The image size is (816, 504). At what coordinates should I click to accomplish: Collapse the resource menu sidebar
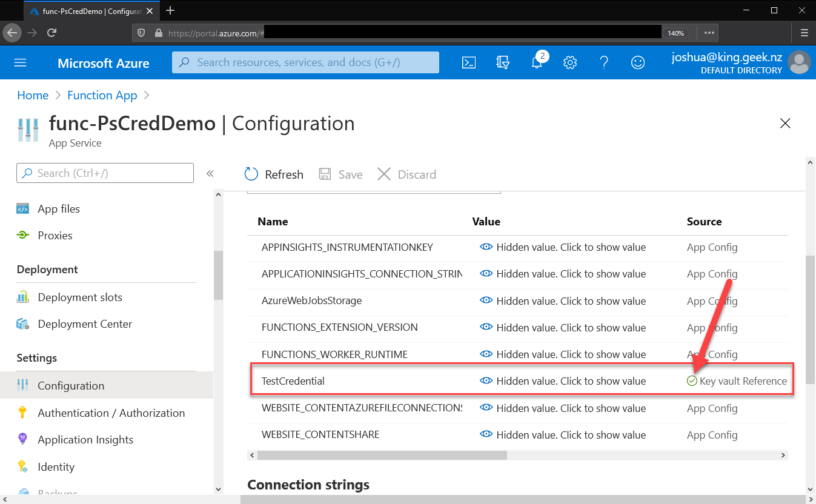pyautogui.click(x=210, y=174)
